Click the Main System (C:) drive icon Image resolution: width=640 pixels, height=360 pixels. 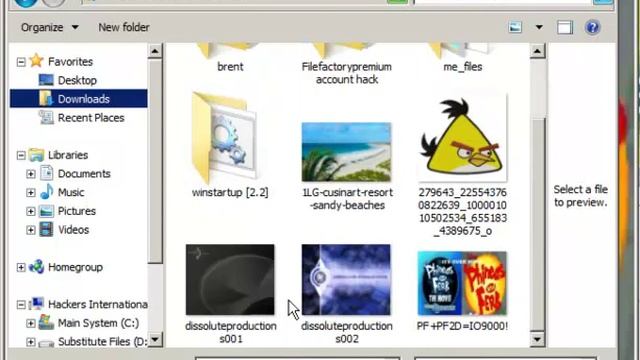[x=47, y=322]
